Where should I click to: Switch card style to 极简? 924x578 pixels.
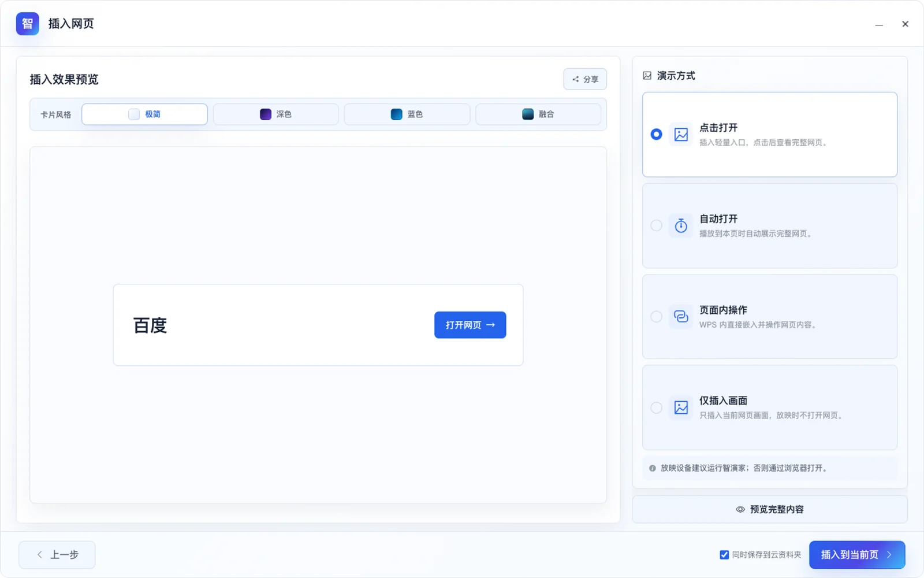(x=144, y=114)
